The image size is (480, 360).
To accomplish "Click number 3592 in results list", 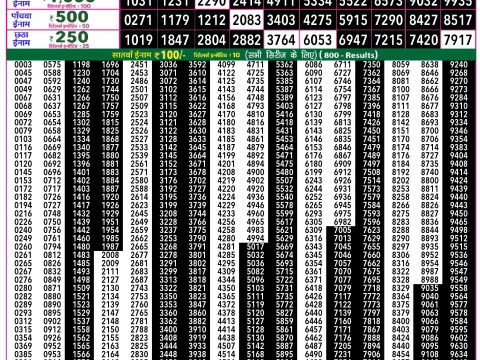I will [x=197, y=64].
